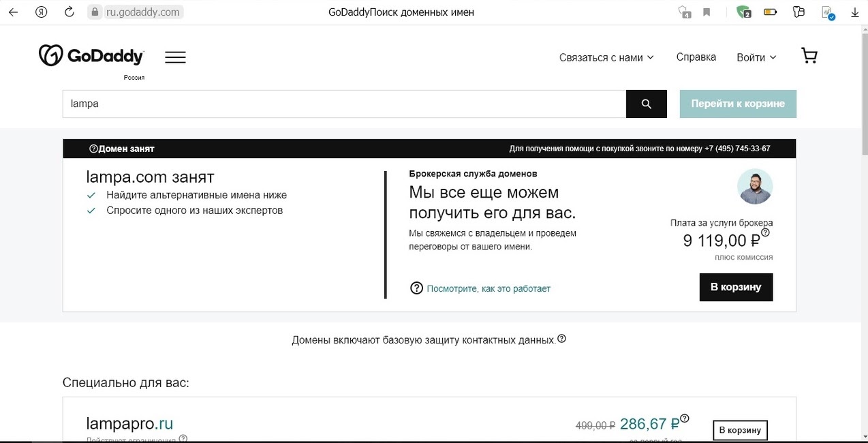The height and width of the screenshot is (443, 868).
Task: Open green shield adblock extension
Action: click(744, 12)
